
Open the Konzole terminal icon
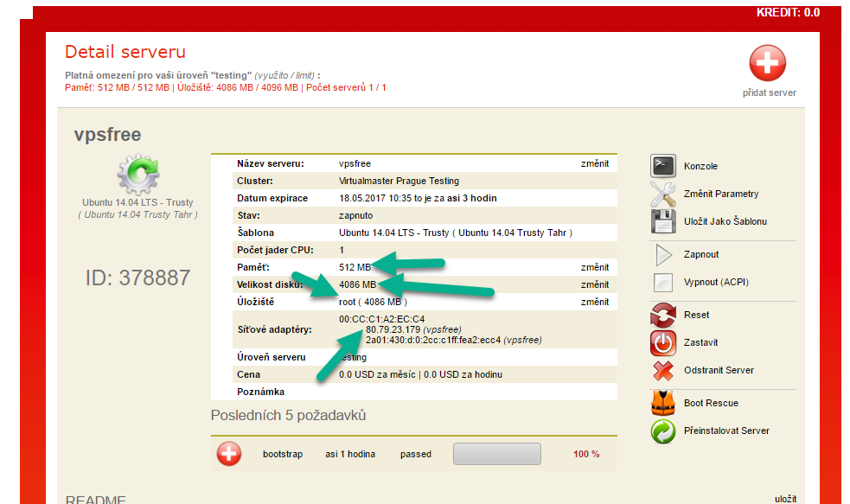point(662,166)
